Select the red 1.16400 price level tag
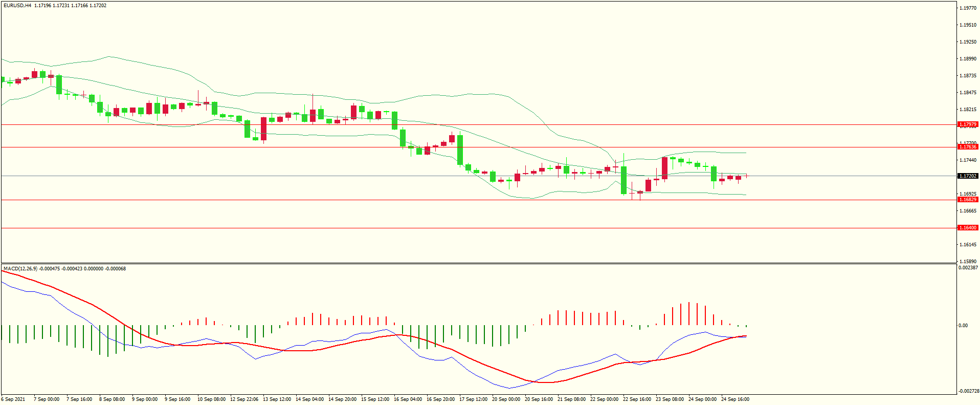 (x=968, y=228)
